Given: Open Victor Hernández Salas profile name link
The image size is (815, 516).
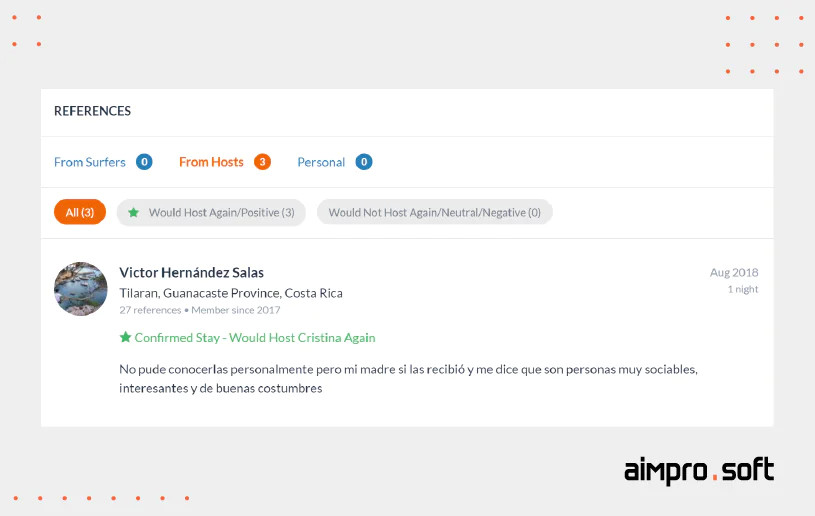Looking at the screenshot, I should (191, 272).
